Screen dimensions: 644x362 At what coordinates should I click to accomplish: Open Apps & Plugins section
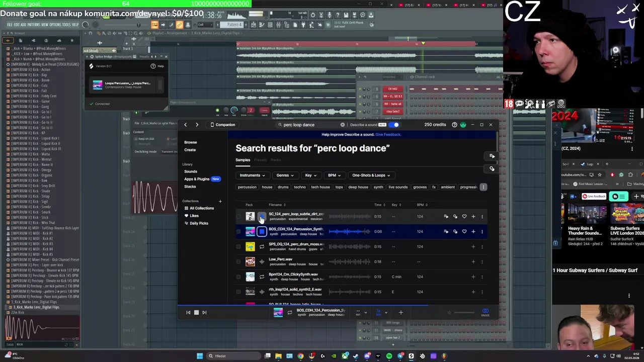(197, 179)
